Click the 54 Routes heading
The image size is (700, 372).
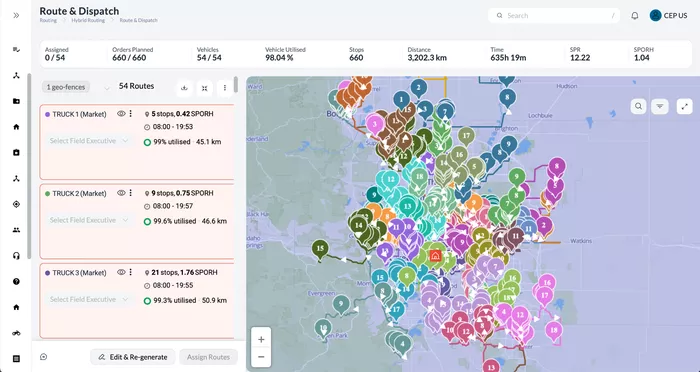136,86
